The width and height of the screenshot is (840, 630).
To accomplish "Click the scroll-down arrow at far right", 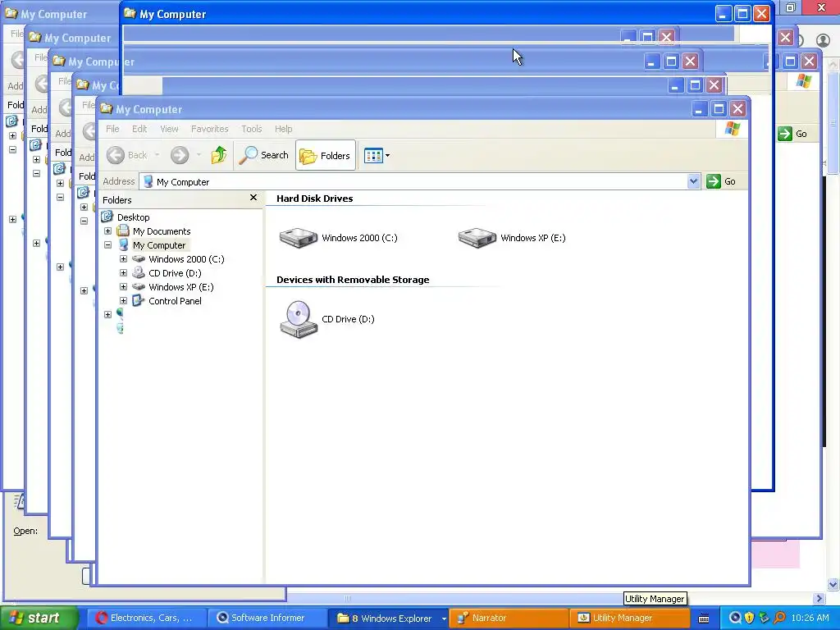I will pyautogui.click(x=833, y=584).
